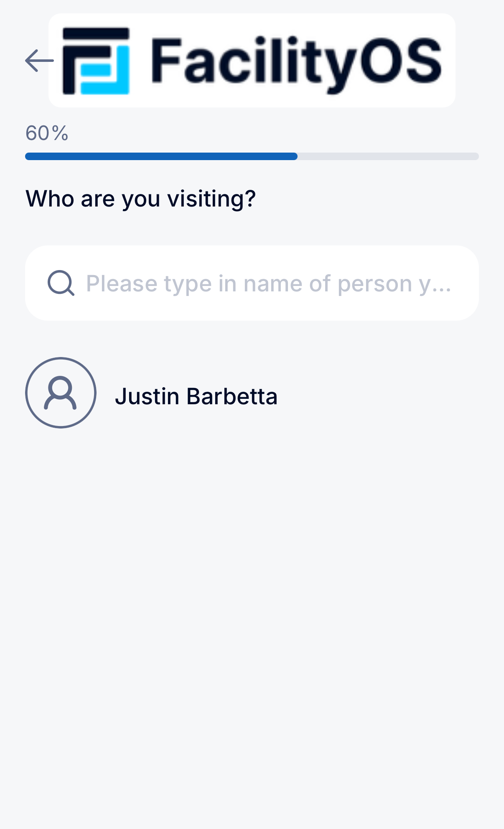Click the FacilityOS wordmark text
Image resolution: width=504 pixels, height=829 pixels.
pos(296,62)
